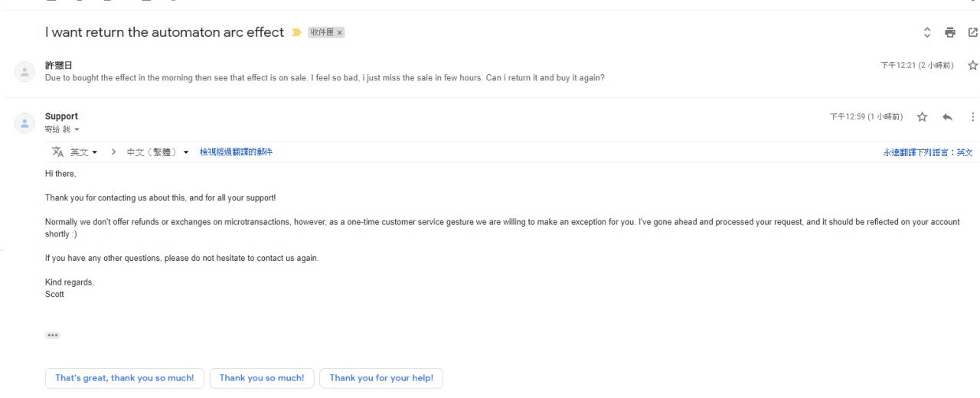Image resolution: width=980 pixels, height=398 pixels.
Task: Show trimmed content with the ellipsis button
Action: click(52, 335)
